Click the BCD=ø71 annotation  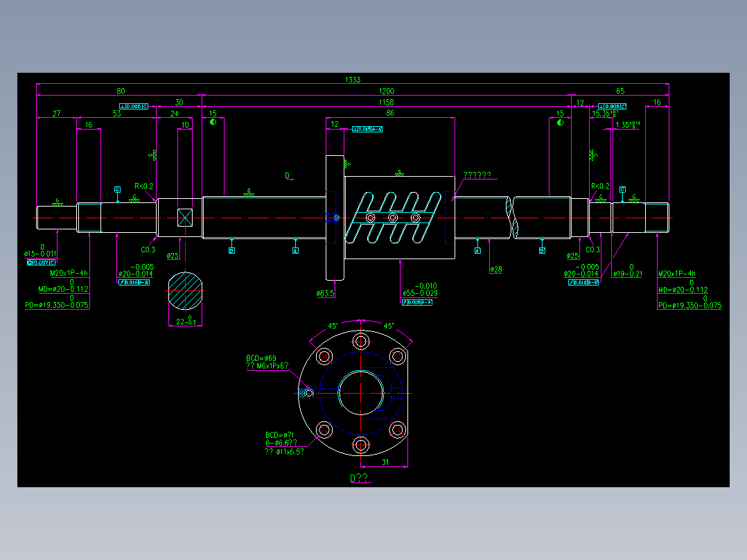pyautogui.click(x=280, y=435)
